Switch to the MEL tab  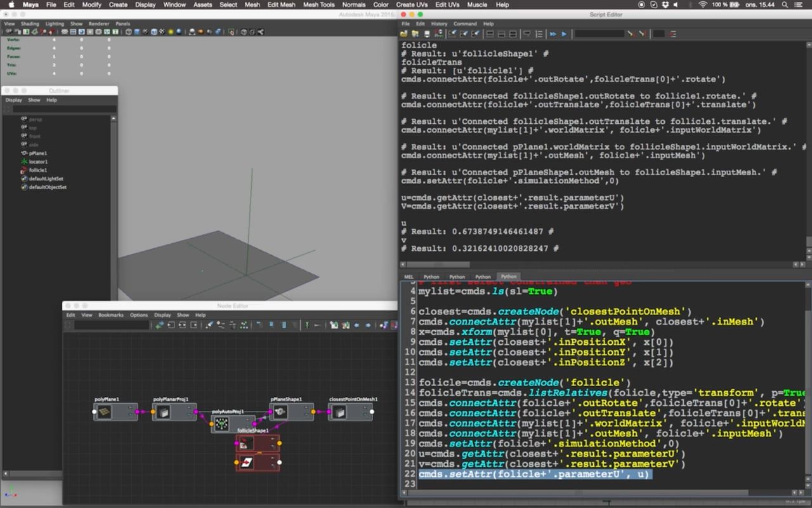pos(409,277)
